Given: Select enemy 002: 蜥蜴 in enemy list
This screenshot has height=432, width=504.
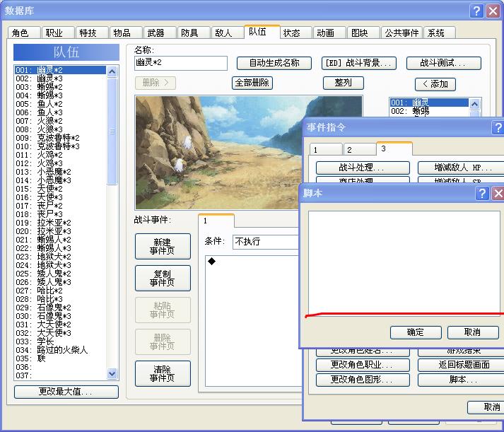Looking at the screenshot, I should coord(429,111).
